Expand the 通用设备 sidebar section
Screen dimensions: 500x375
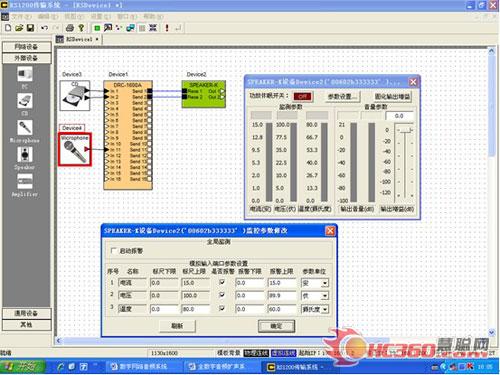27,313
